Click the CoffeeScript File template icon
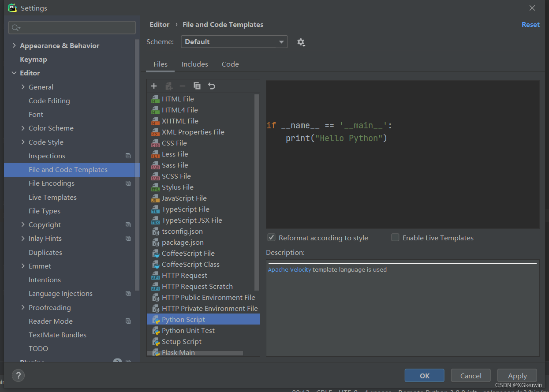549x392 pixels. point(155,254)
